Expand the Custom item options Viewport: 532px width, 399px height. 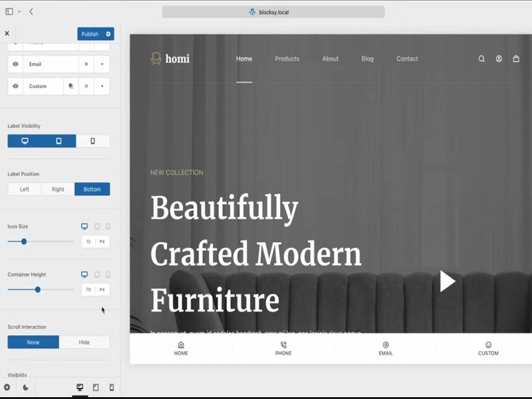click(x=102, y=86)
